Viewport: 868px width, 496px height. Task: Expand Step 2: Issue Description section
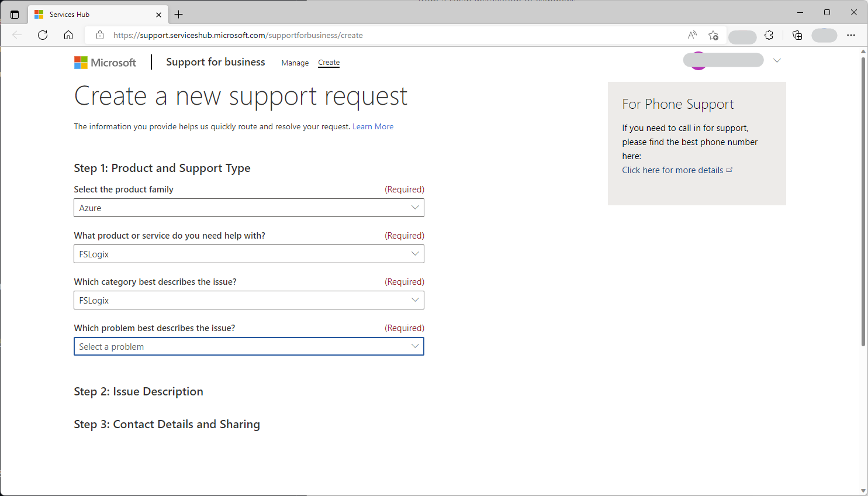(139, 392)
